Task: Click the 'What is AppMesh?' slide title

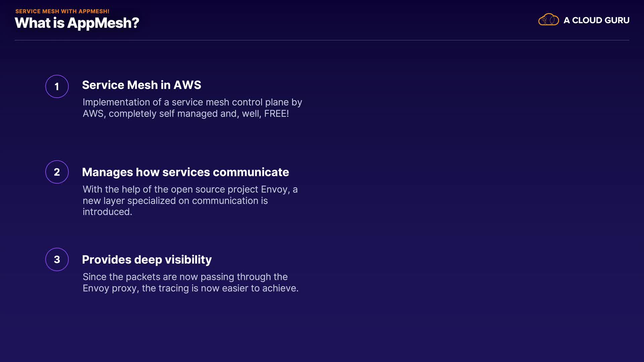Action: click(77, 23)
